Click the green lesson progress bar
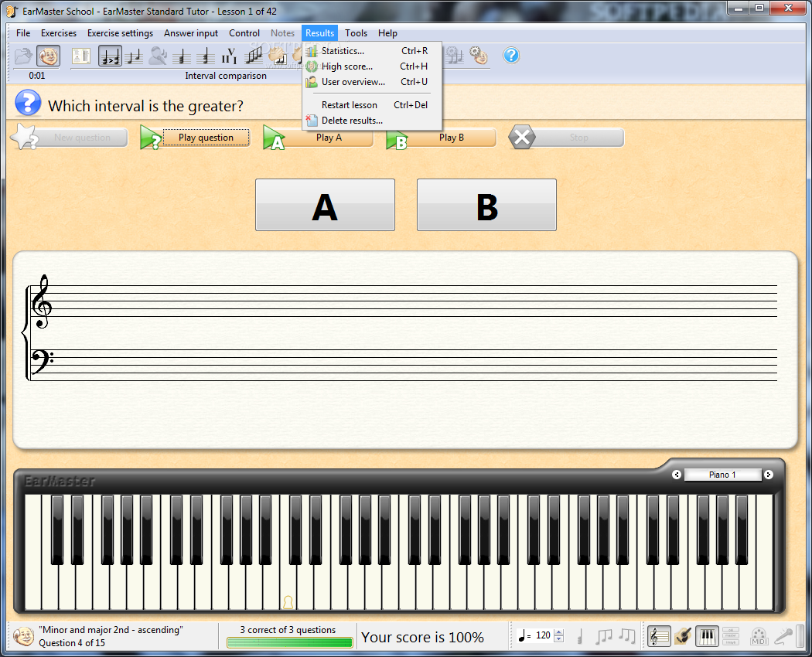812x657 pixels. point(290,642)
